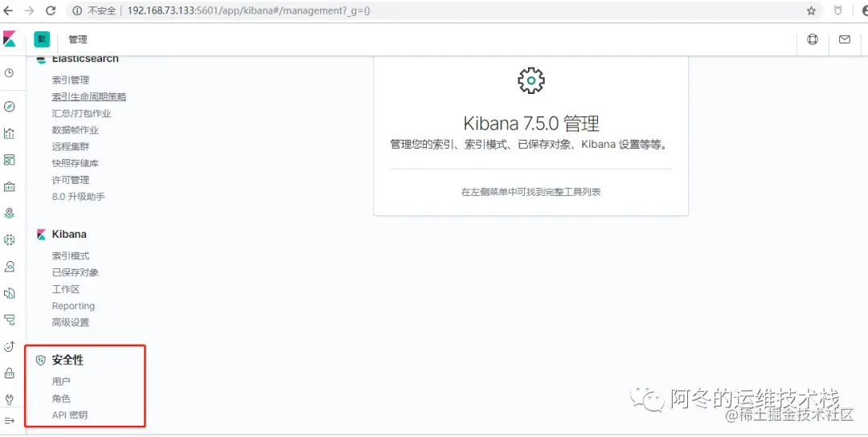
Task: Open the Uptime sidebar icon
Action: click(9, 346)
